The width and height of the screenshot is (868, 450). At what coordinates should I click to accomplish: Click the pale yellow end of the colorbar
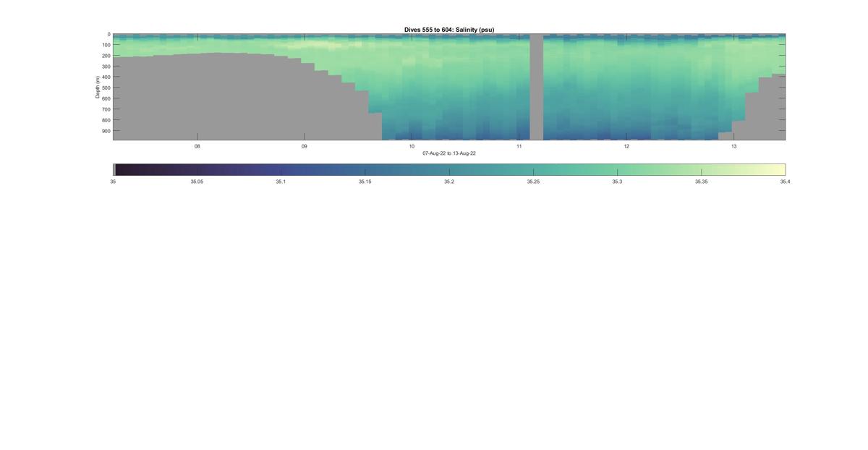click(x=780, y=170)
